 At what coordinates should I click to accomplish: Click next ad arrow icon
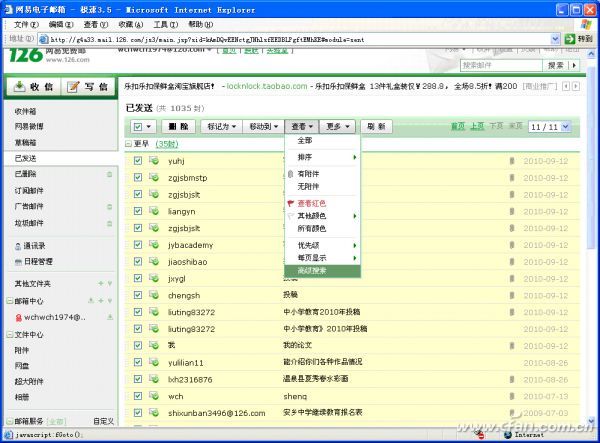[x=575, y=86]
